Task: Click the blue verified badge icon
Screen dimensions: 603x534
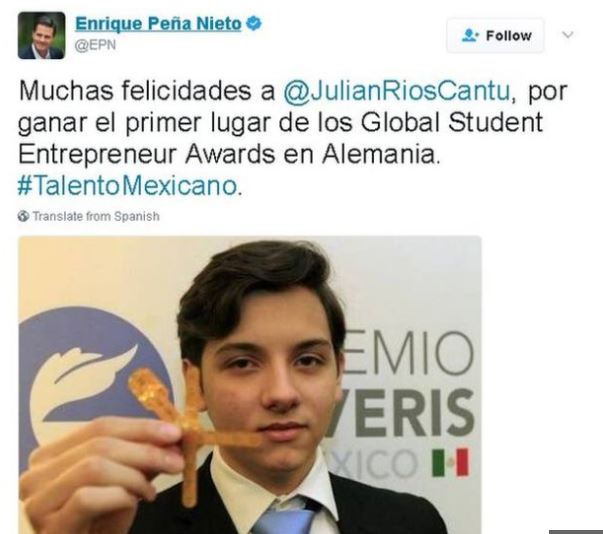Action: (253, 23)
